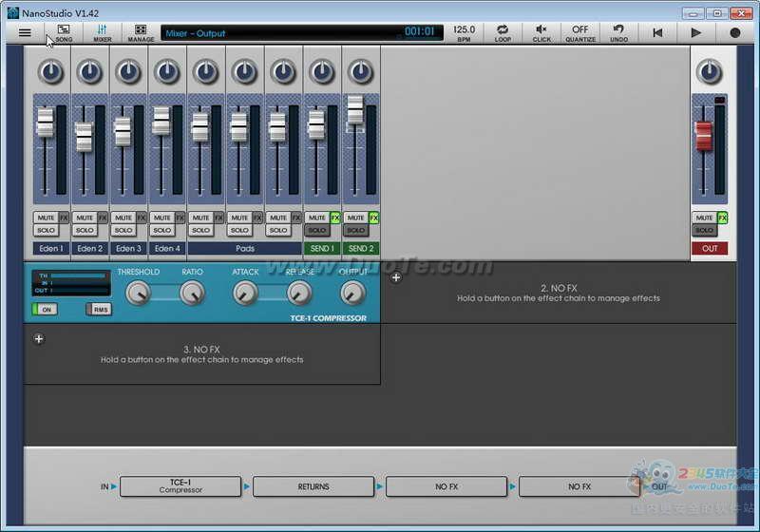Select the red OUT channel label
The height and width of the screenshot is (532, 760).
[x=710, y=249]
